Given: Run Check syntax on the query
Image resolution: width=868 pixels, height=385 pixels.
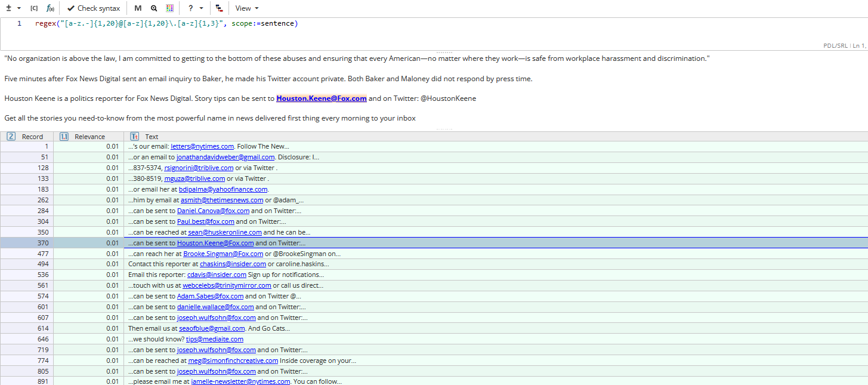Looking at the screenshot, I should click(93, 8).
